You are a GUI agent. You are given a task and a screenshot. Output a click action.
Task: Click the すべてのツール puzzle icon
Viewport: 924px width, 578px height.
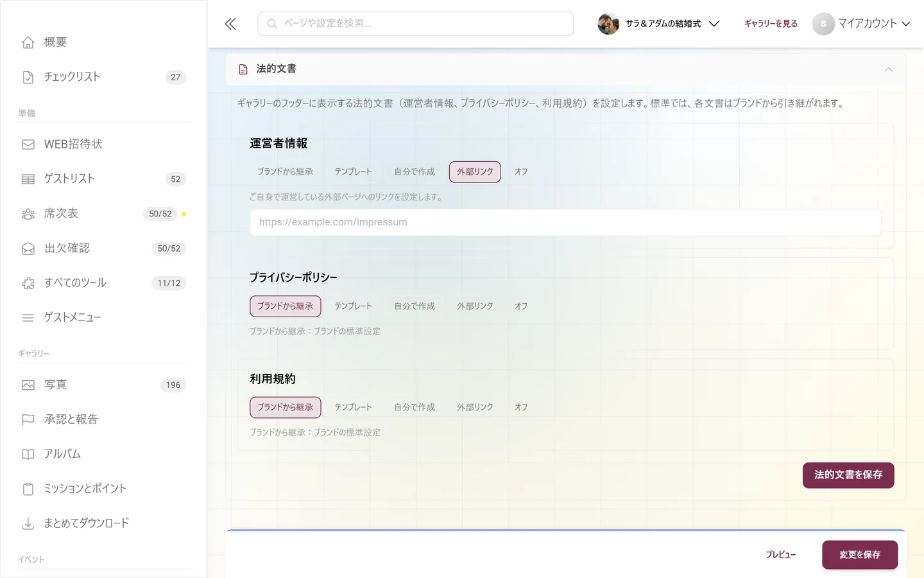click(x=28, y=283)
